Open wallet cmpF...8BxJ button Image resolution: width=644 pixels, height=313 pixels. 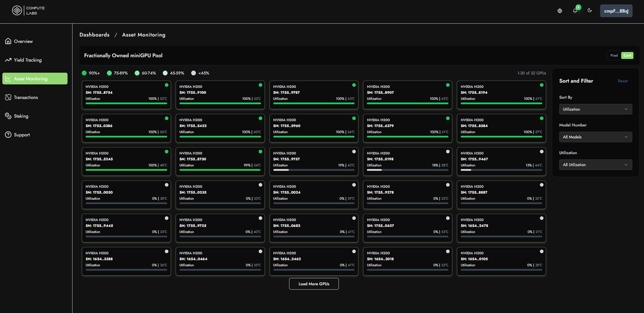click(616, 11)
